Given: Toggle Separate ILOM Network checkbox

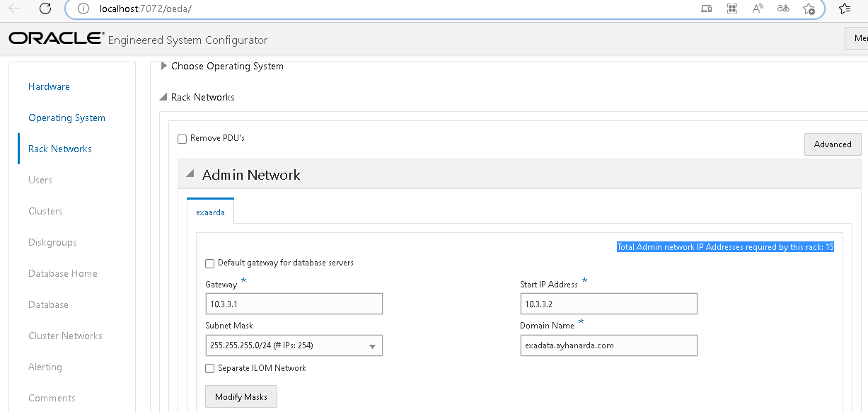Looking at the screenshot, I should 209,368.
